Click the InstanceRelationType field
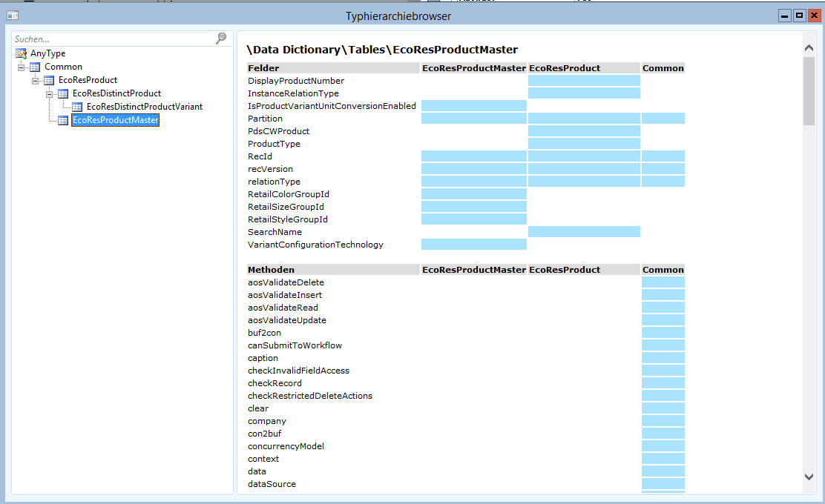The height and width of the screenshot is (504, 825). (294, 93)
